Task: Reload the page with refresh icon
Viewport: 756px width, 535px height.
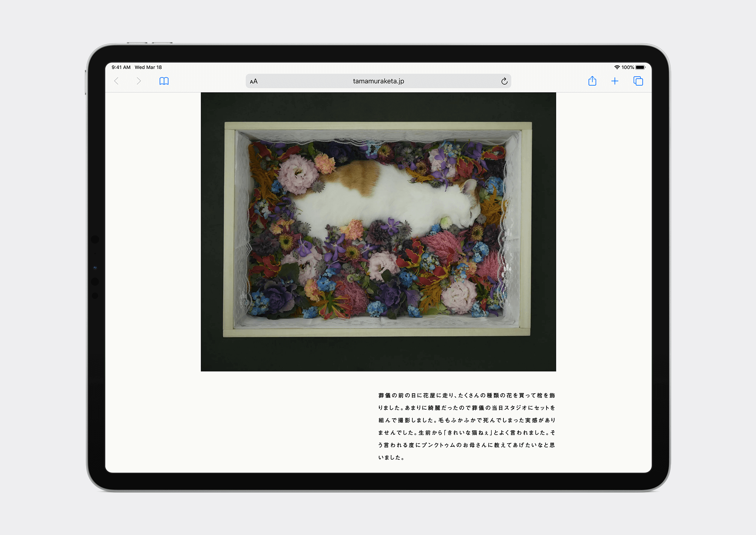Action: (x=504, y=81)
